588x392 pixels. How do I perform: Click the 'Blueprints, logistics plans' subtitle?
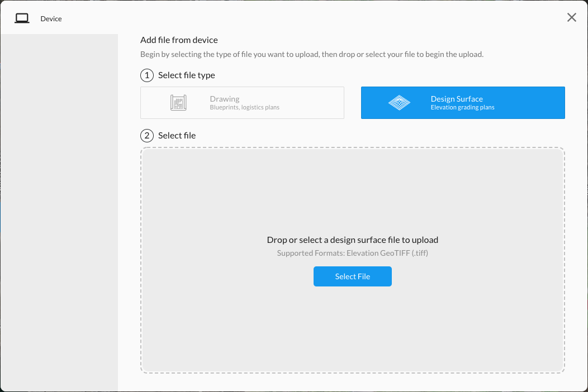(244, 108)
